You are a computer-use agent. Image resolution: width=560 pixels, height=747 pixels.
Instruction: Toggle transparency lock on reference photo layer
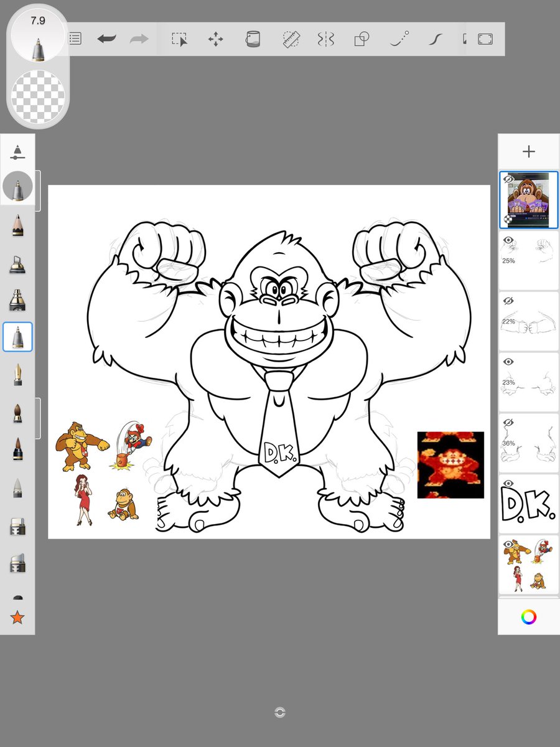pyautogui.click(x=508, y=220)
